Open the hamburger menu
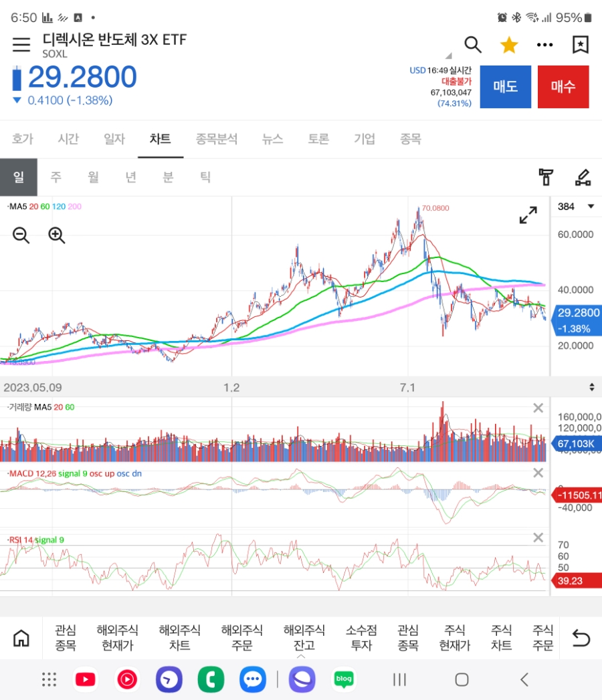This screenshot has height=700, width=602. (x=21, y=45)
